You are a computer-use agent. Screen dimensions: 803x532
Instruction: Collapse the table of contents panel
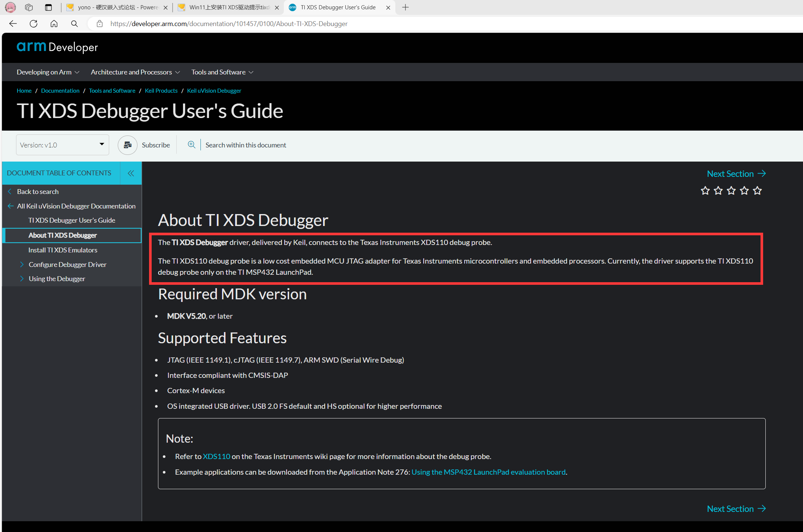click(131, 173)
